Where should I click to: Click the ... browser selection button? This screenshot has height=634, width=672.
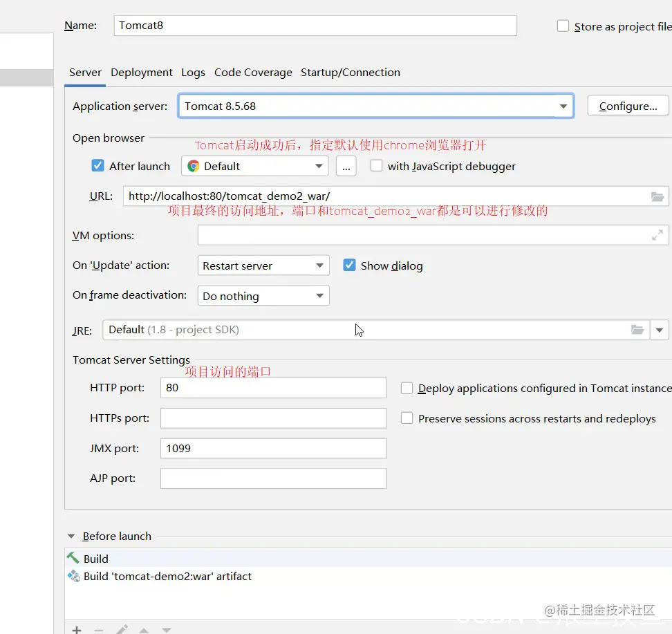(x=346, y=166)
